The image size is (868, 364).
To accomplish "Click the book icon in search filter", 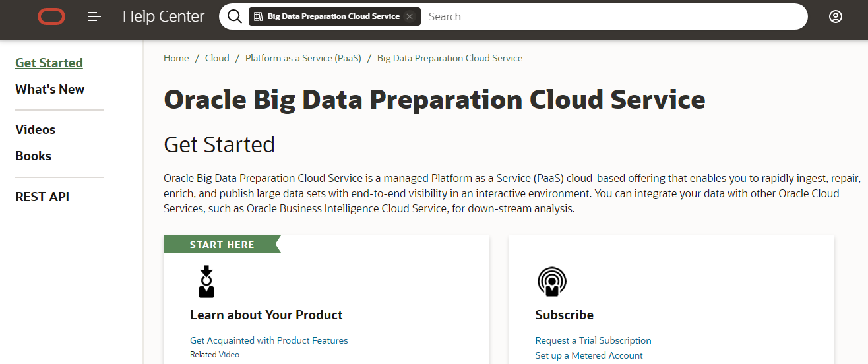I will tap(258, 16).
